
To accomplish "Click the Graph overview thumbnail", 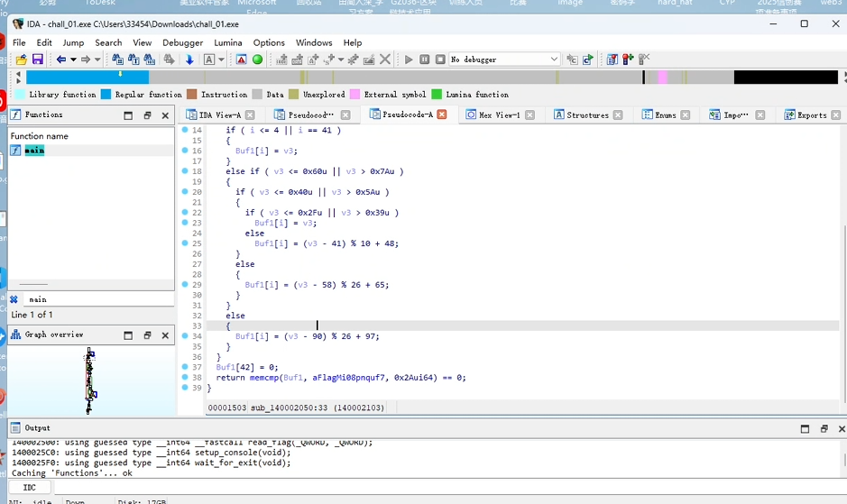I will point(89,380).
